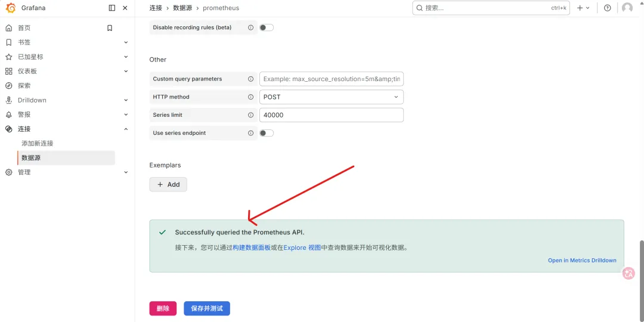Click the 搜索 search box
Screen dimensions: 644x322
[x=491, y=8]
